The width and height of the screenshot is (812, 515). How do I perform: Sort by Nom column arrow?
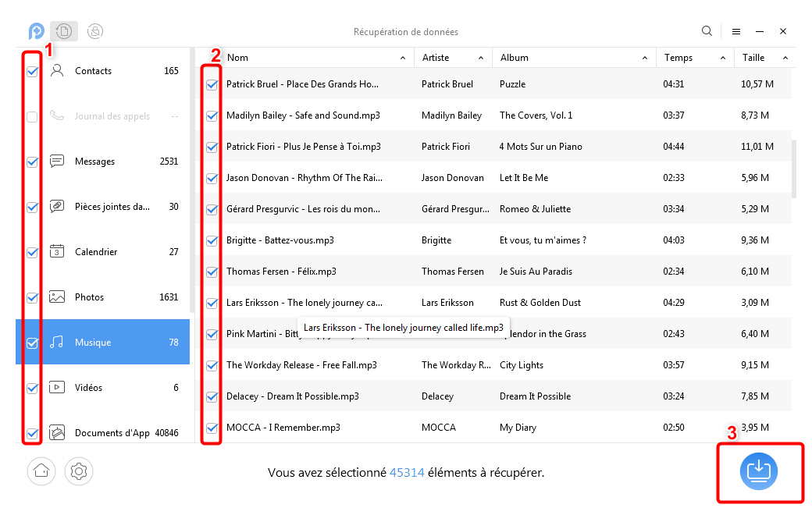pyautogui.click(x=403, y=58)
